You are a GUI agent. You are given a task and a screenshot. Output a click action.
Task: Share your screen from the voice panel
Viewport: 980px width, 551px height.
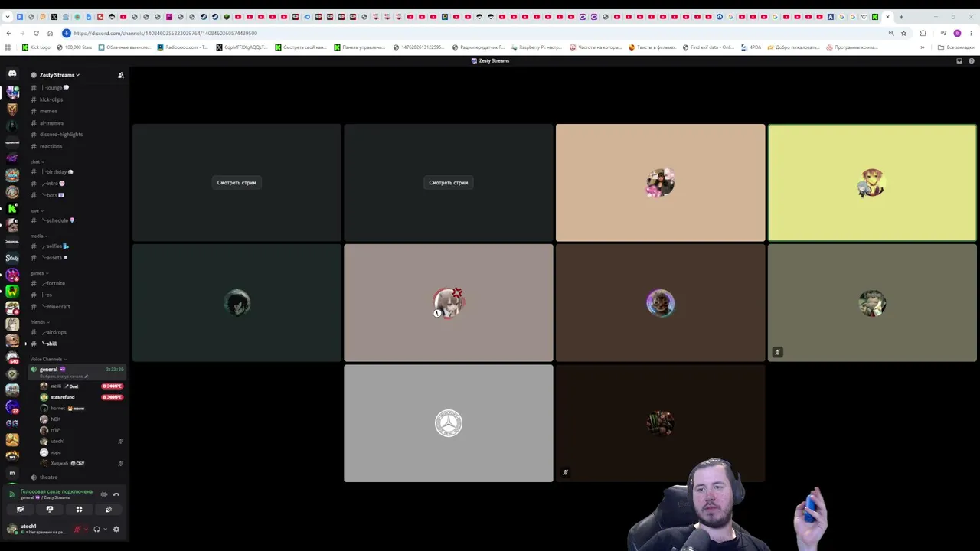(x=50, y=510)
